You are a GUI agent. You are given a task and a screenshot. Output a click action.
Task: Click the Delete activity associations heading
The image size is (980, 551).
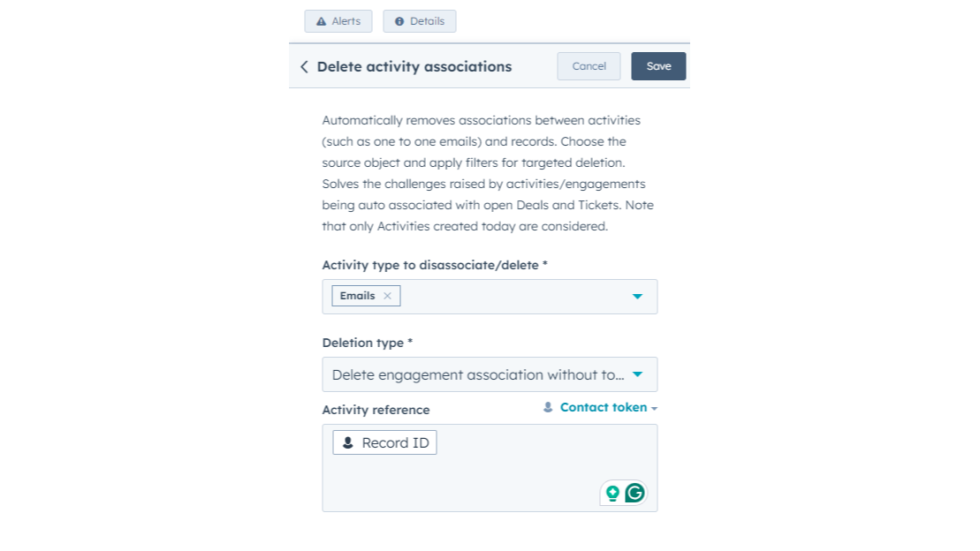[x=414, y=67]
